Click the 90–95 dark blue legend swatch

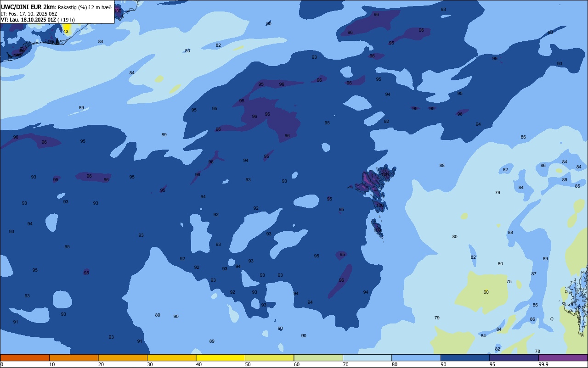[x=465, y=357]
